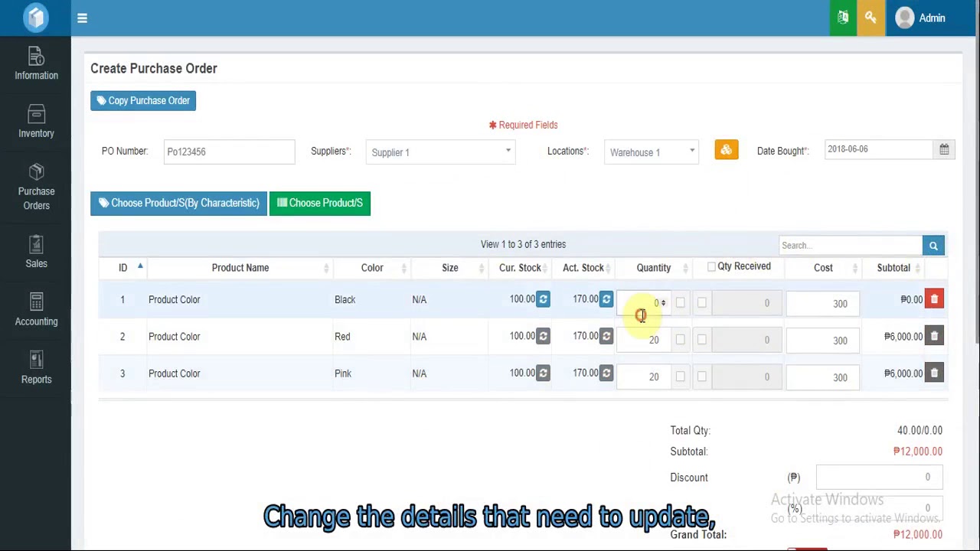Open Reports in sidebar

coord(36,368)
